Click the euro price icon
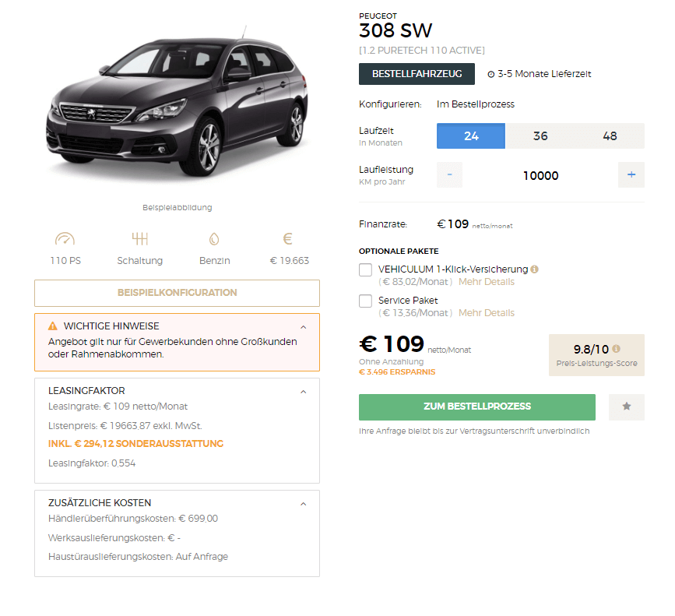 pos(288,238)
